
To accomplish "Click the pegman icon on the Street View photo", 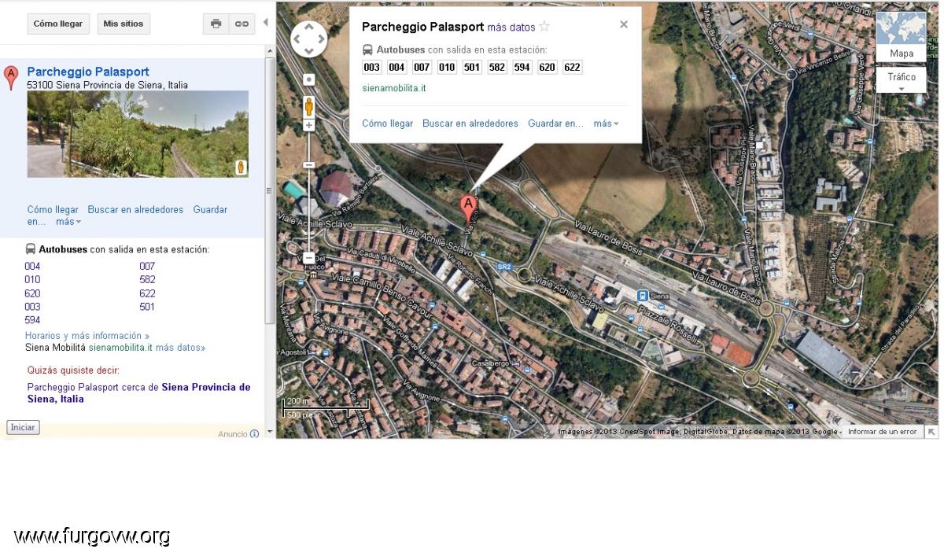I will point(241,167).
